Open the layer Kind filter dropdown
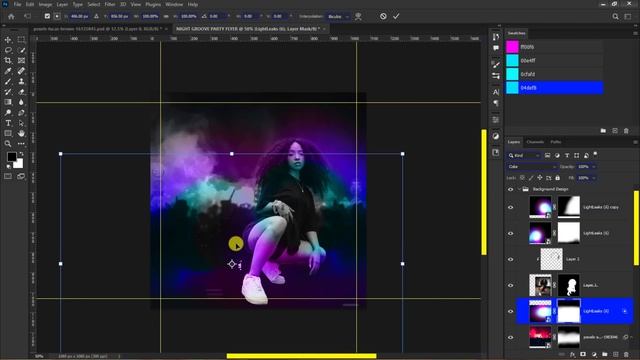The width and height of the screenshot is (640, 360). pyautogui.click(x=524, y=156)
